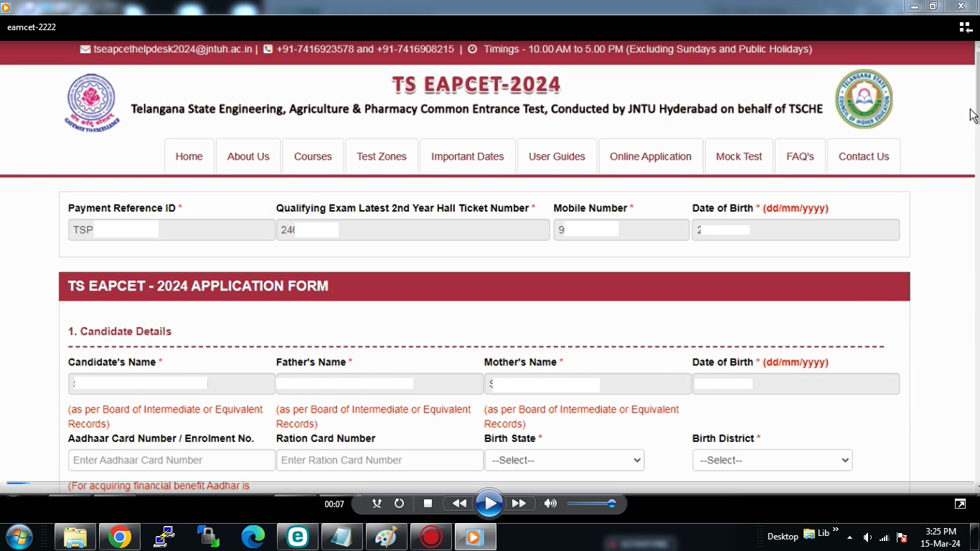
Task: Click the fast-forward (next) button
Action: click(519, 504)
